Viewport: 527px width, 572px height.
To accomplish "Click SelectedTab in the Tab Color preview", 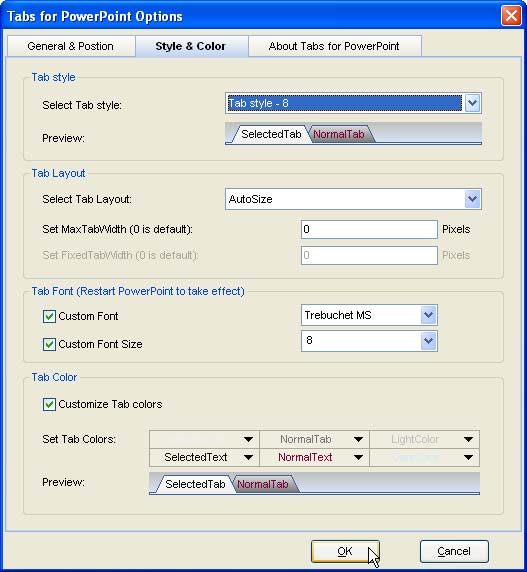I will 195,484.
